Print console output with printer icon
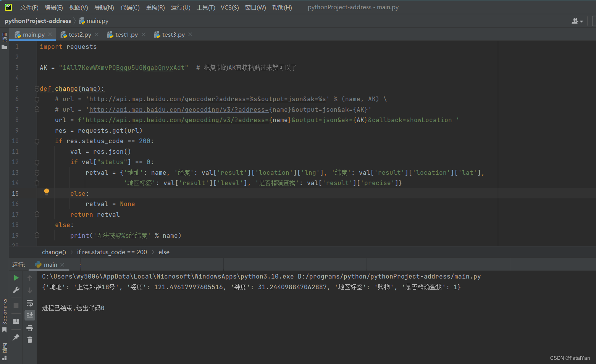The height and width of the screenshot is (364, 596). point(30,328)
